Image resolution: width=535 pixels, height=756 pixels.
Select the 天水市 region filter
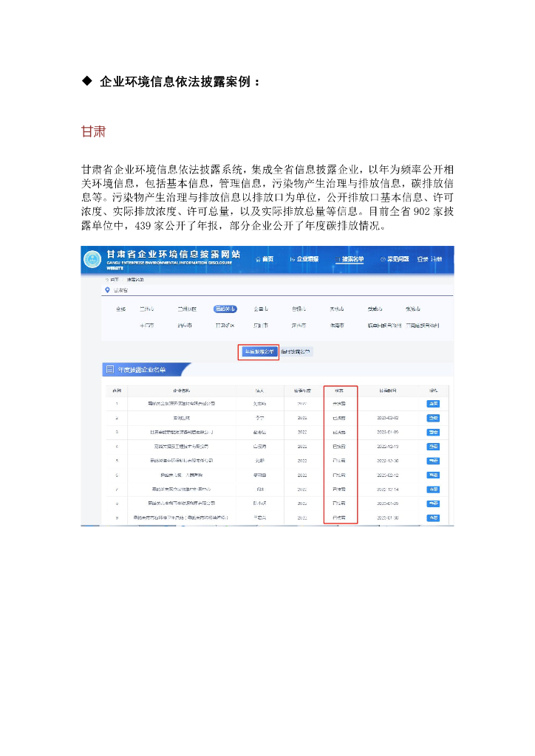pyautogui.click(x=337, y=309)
